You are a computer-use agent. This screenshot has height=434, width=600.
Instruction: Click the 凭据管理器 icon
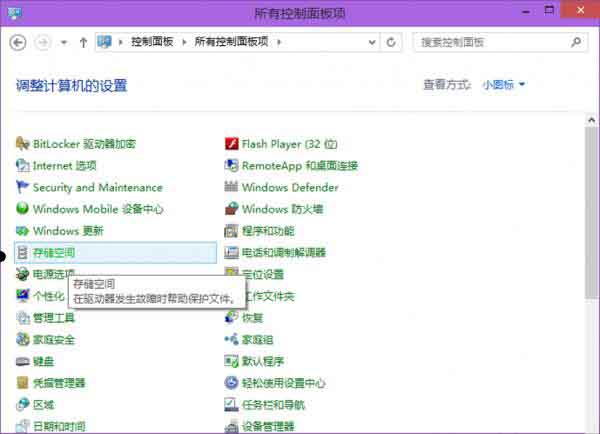click(23, 383)
